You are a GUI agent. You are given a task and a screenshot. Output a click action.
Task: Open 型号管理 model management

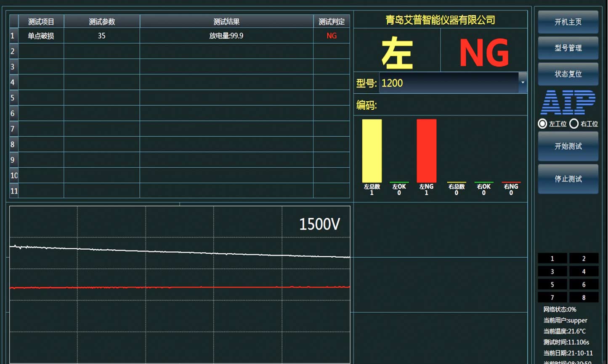click(568, 48)
